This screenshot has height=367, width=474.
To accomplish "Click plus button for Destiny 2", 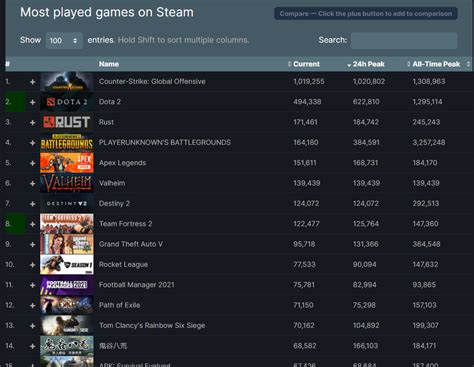I will pyautogui.click(x=32, y=204).
